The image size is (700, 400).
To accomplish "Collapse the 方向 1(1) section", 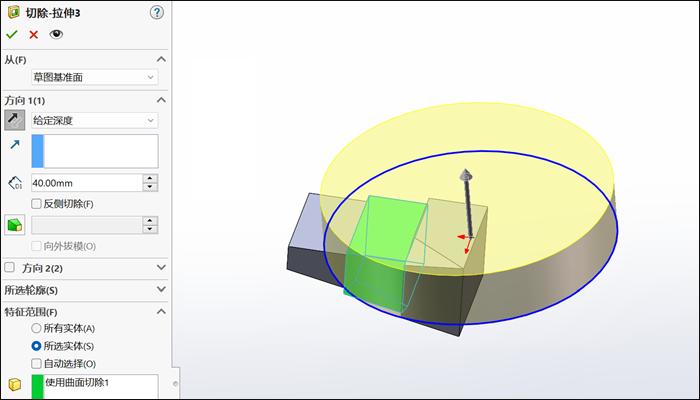I will 161,100.
